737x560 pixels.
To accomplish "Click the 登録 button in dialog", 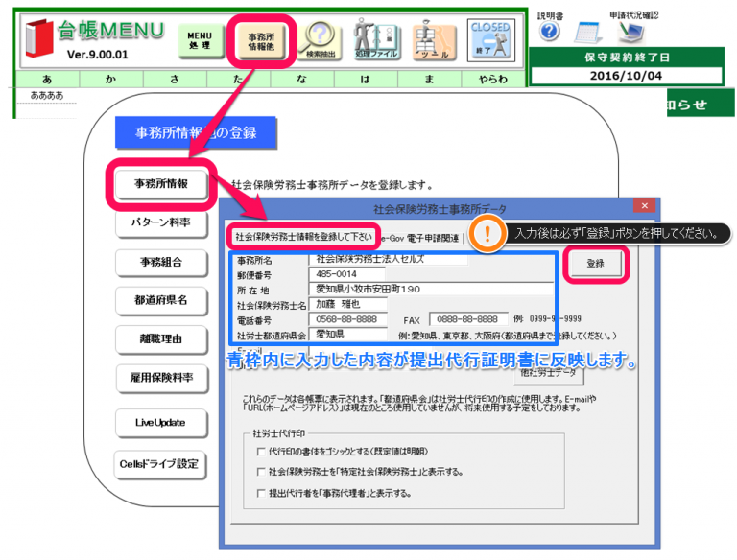I will tap(596, 264).
